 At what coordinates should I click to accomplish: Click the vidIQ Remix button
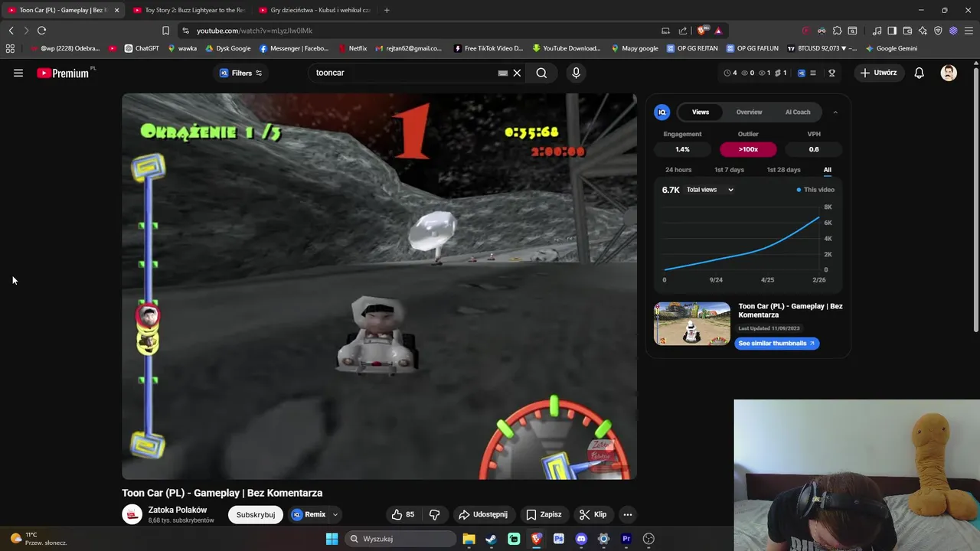pyautogui.click(x=309, y=514)
